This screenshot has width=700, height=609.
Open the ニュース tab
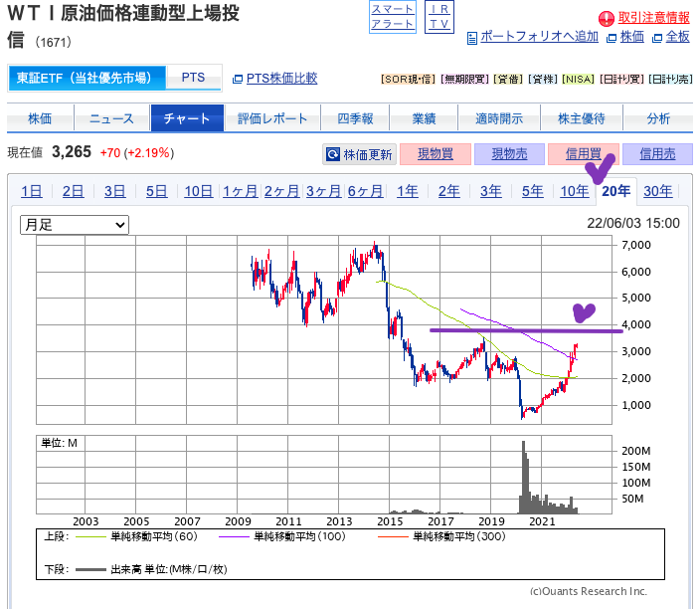111,118
